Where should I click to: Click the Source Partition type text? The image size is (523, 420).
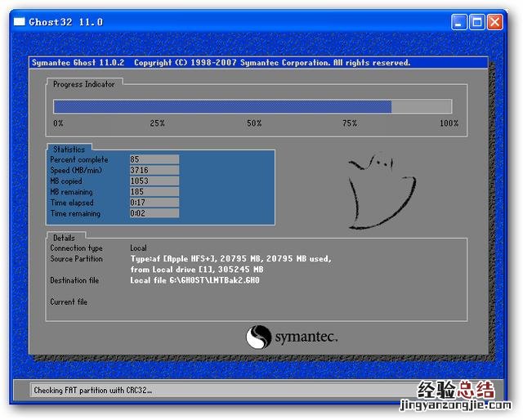point(230,259)
